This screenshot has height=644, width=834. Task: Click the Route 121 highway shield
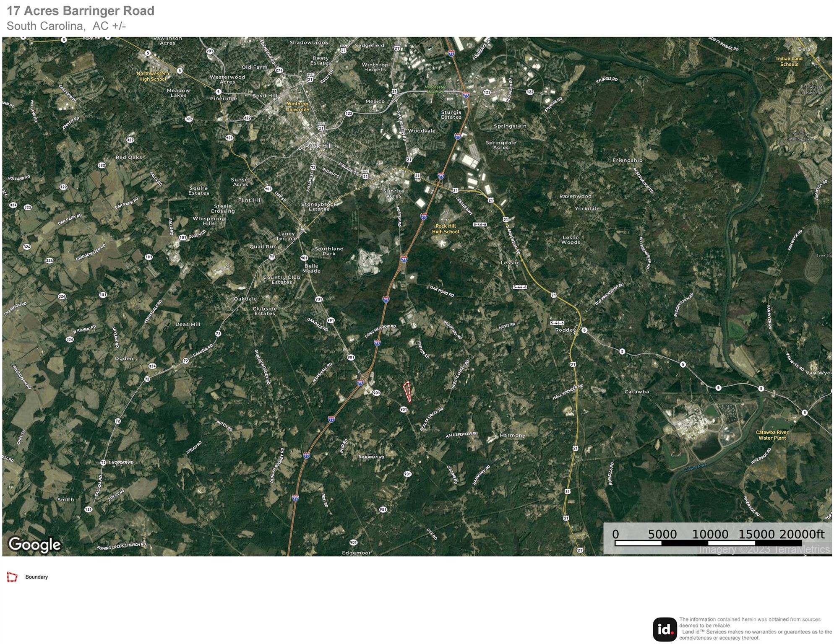coord(88,509)
